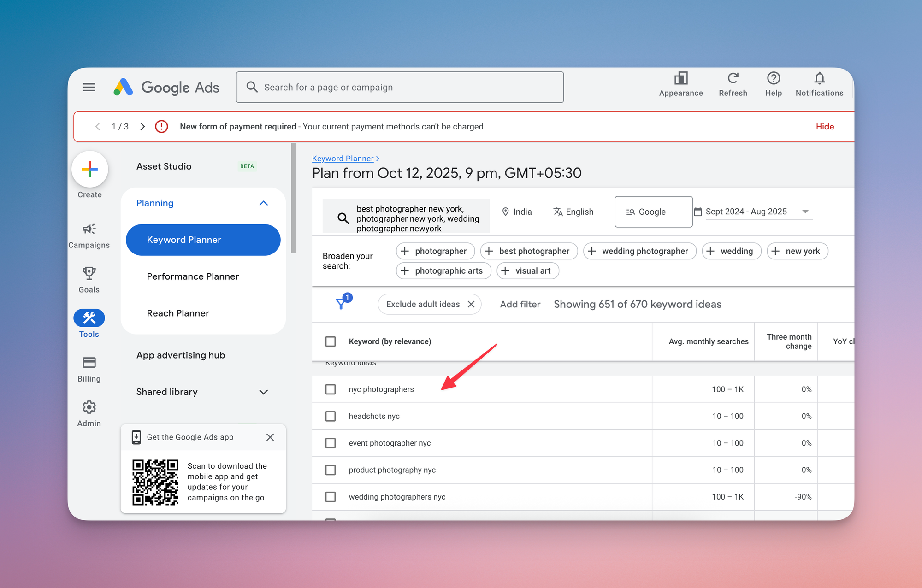922x588 pixels.
Task: Collapse the Planning section
Action: (263, 203)
